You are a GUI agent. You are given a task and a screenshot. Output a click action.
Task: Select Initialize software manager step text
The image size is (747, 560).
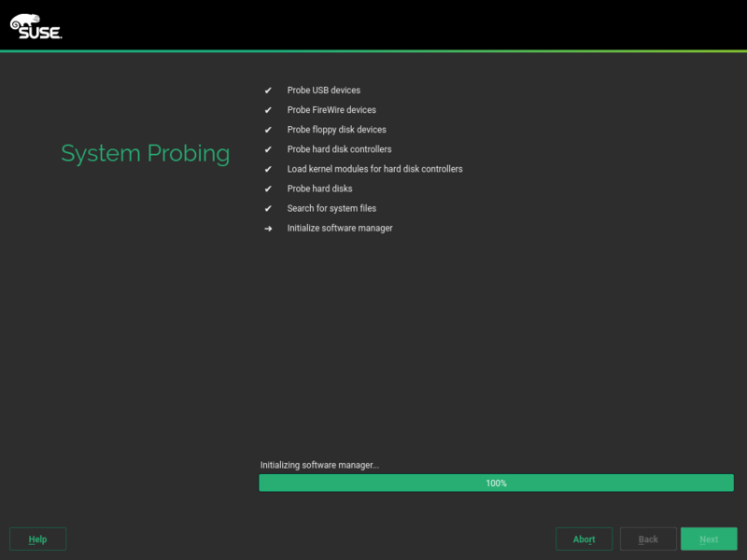(x=339, y=228)
